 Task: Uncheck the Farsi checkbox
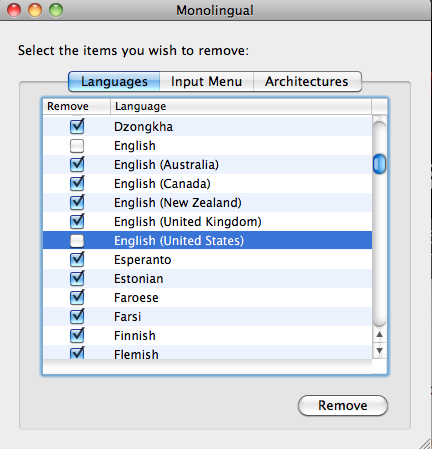77,317
